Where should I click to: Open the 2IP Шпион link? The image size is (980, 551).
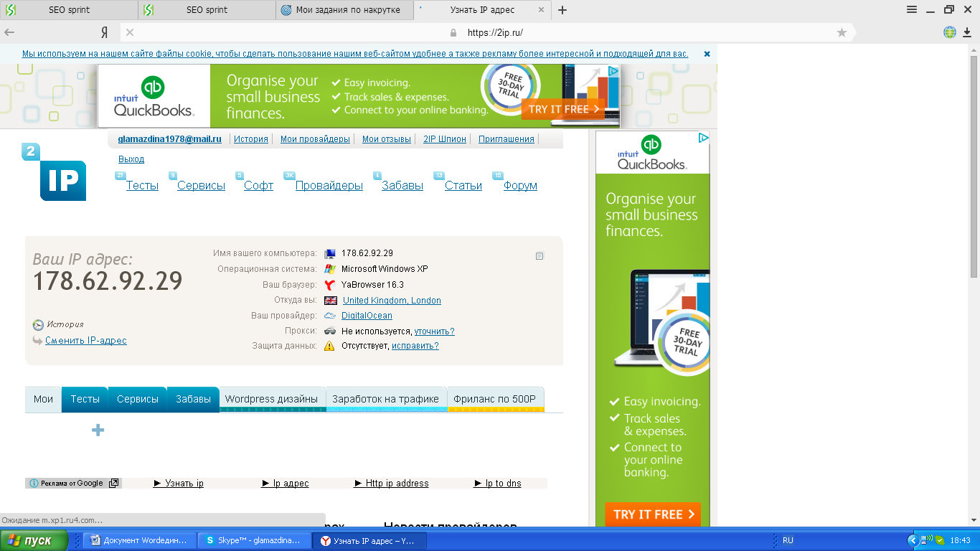pyautogui.click(x=445, y=139)
